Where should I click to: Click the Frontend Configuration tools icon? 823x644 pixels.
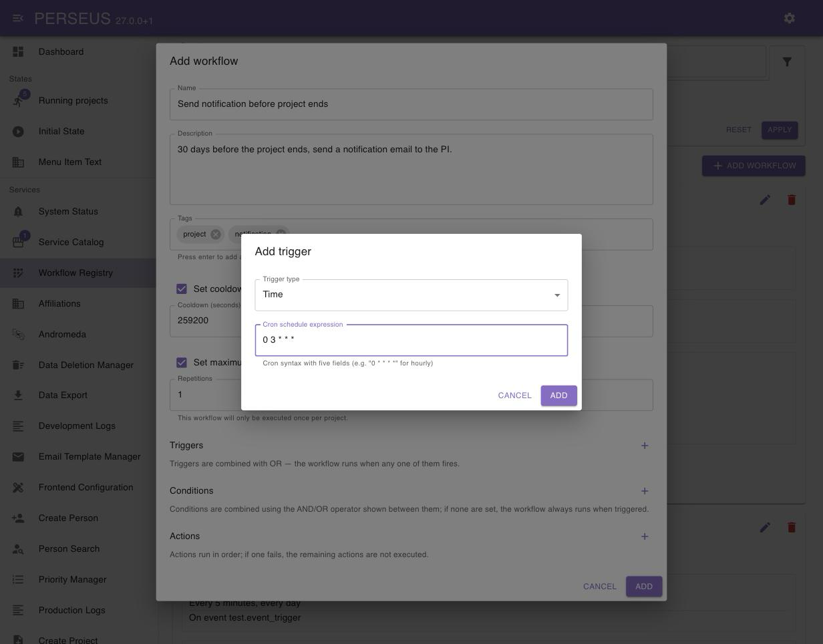coord(18,488)
